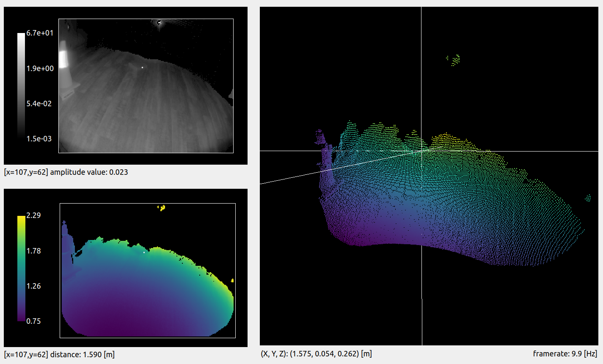The width and height of the screenshot is (603, 364).
Task: Click the white pixel marker in amplitude image
Action: pos(142,67)
